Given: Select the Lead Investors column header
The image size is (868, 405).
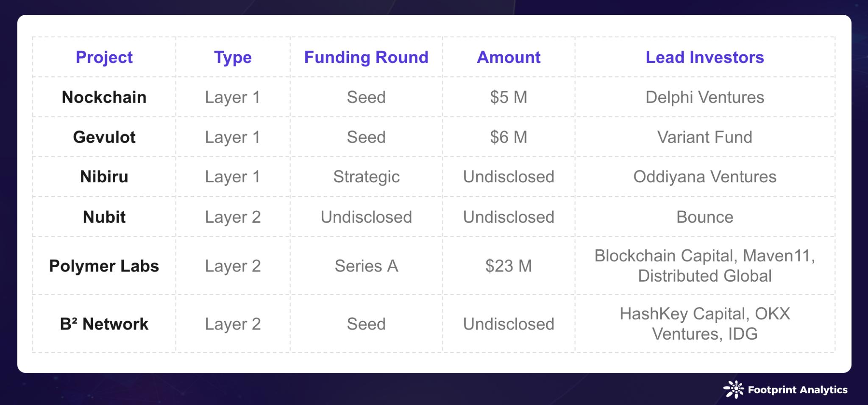Looking at the screenshot, I should (x=705, y=57).
